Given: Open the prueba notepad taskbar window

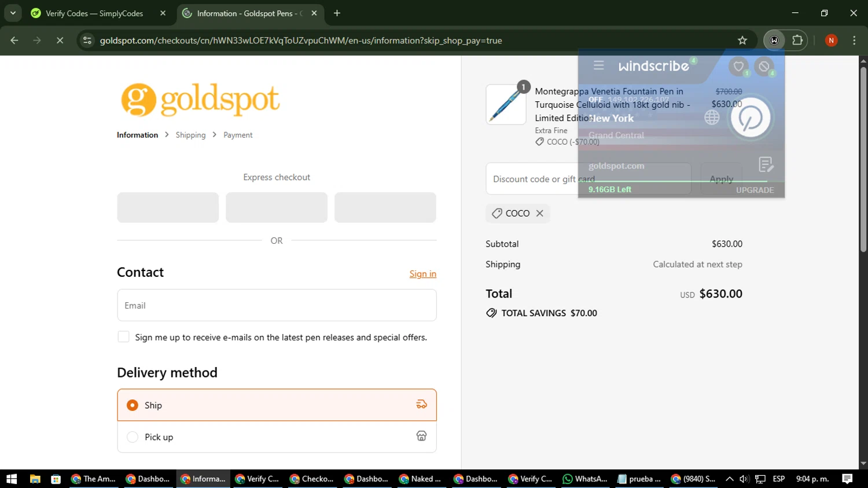Looking at the screenshot, I should [x=639, y=479].
